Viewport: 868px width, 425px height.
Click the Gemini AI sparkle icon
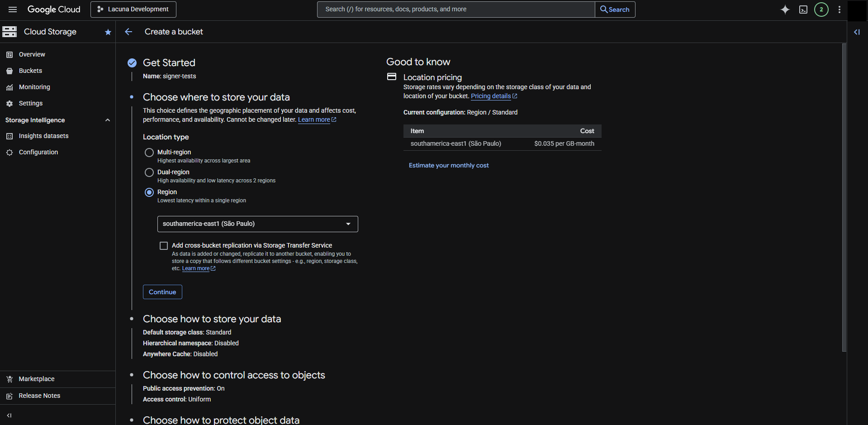pyautogui.click(x=785, y=10)
